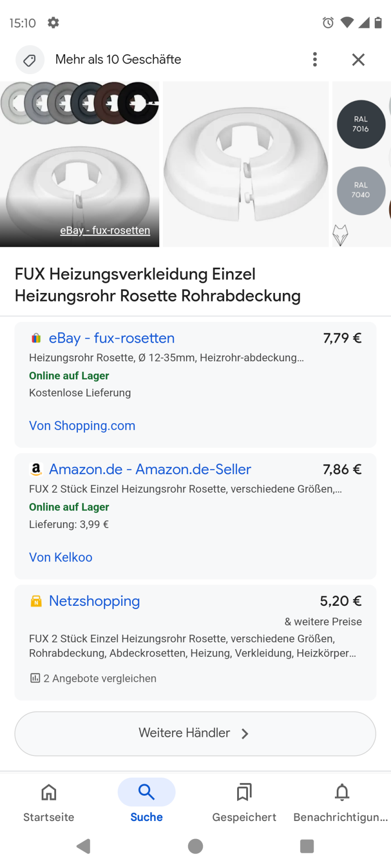
Task: Open the Amazon.de - Amazon.de-Seller offer
Action: point(150,469)
